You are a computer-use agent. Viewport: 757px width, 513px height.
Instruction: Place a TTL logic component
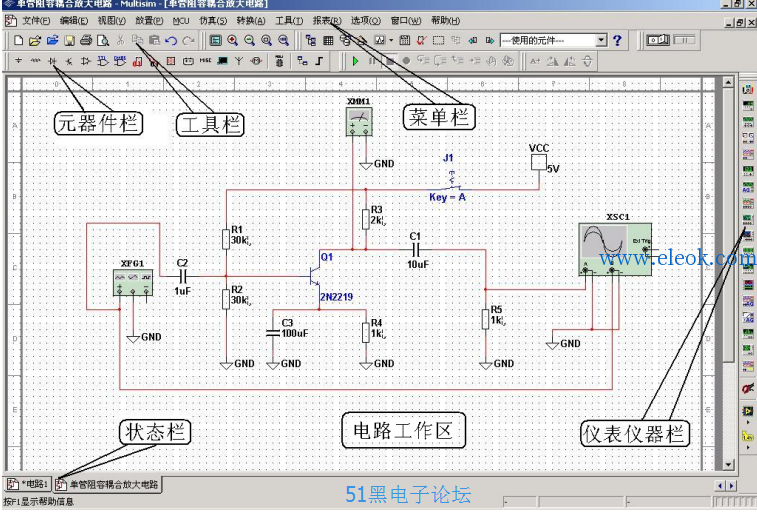(103, 61)
